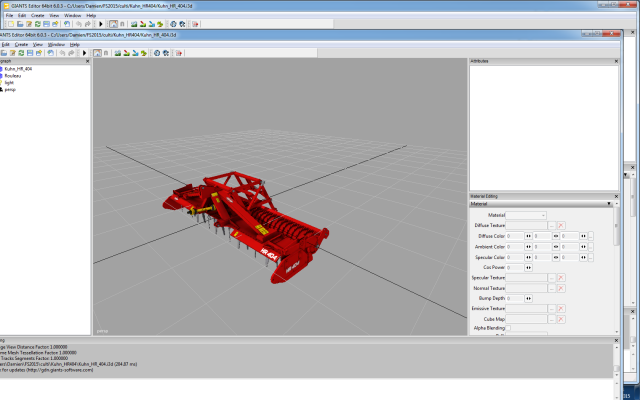The width and height of the screenshot is (640, 400).
Task: Click the Undo arrow in back window toolbar
Action: (78, 24)
